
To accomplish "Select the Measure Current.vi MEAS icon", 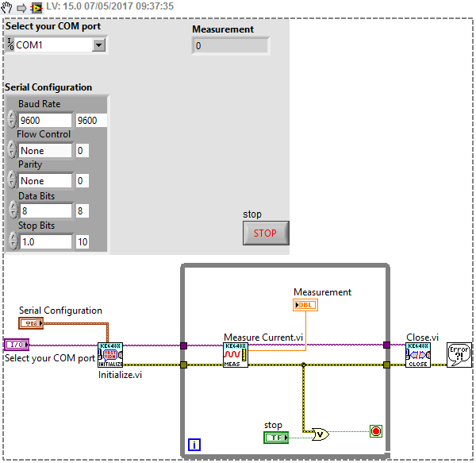I will tap(236, 355).
